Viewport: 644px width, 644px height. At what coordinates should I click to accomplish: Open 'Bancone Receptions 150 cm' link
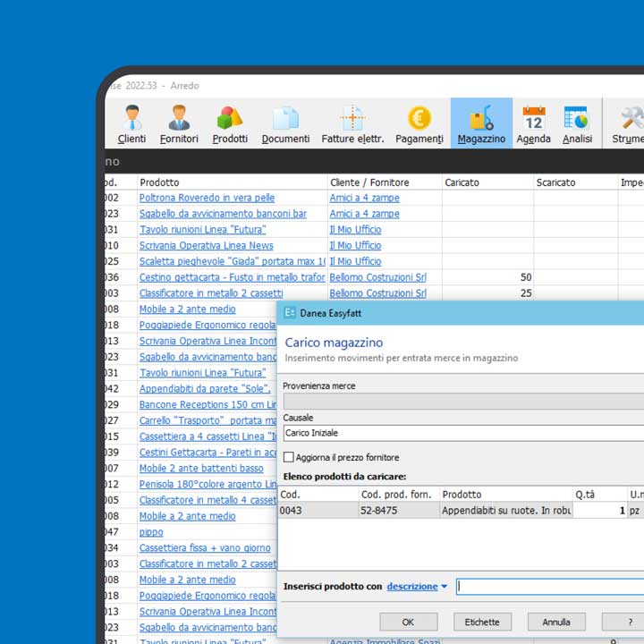(208, 405)
